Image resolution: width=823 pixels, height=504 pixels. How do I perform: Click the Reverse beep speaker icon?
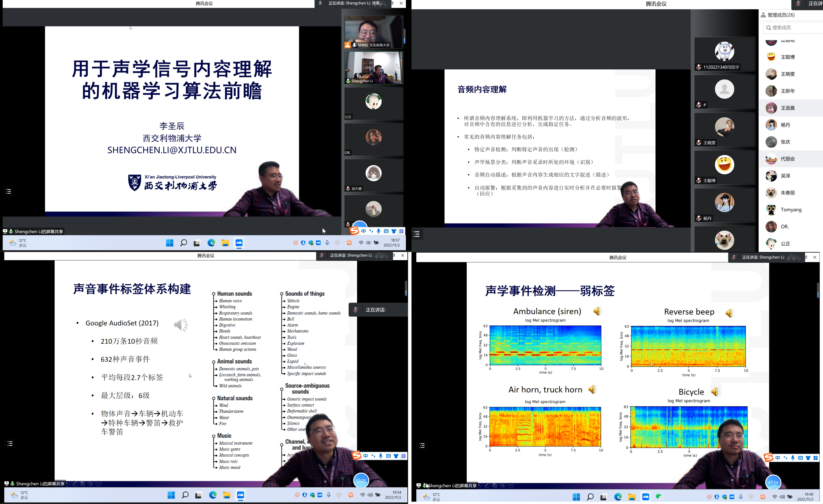click(x=729, y=313)
